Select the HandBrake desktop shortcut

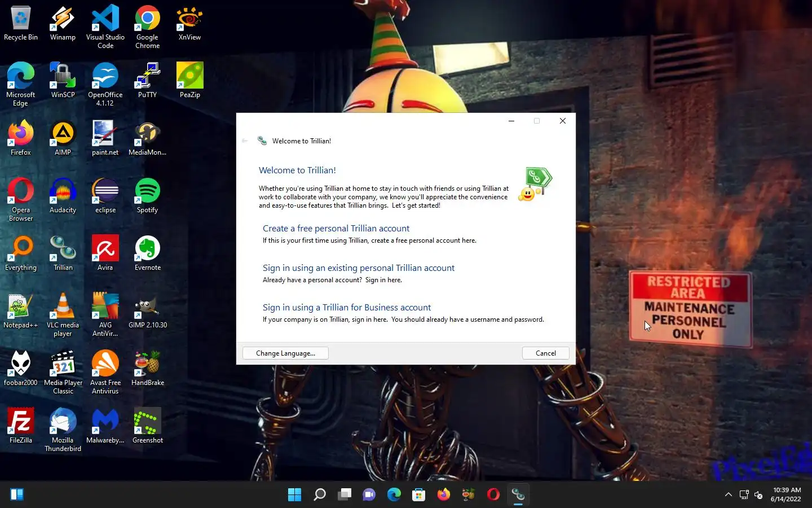[148, 369]
